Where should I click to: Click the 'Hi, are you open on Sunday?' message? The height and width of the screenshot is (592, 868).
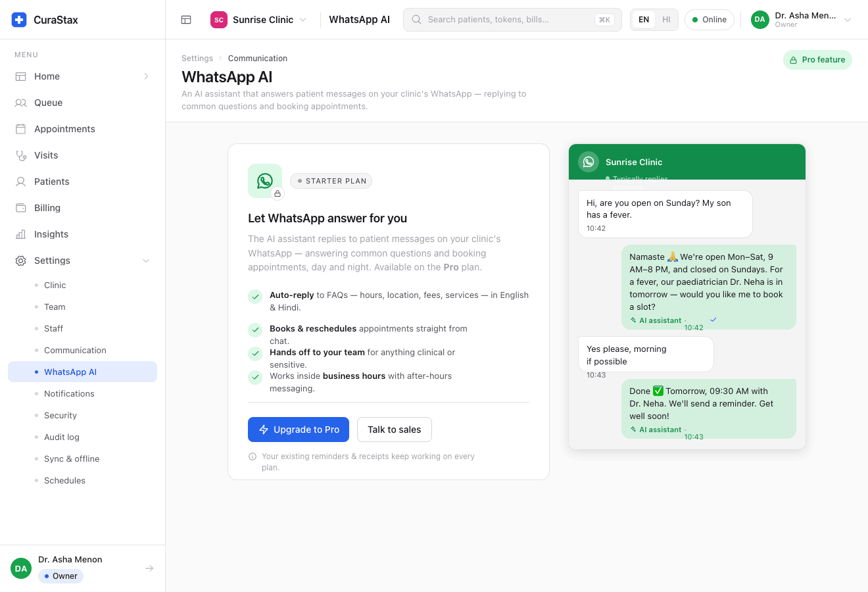665,214
